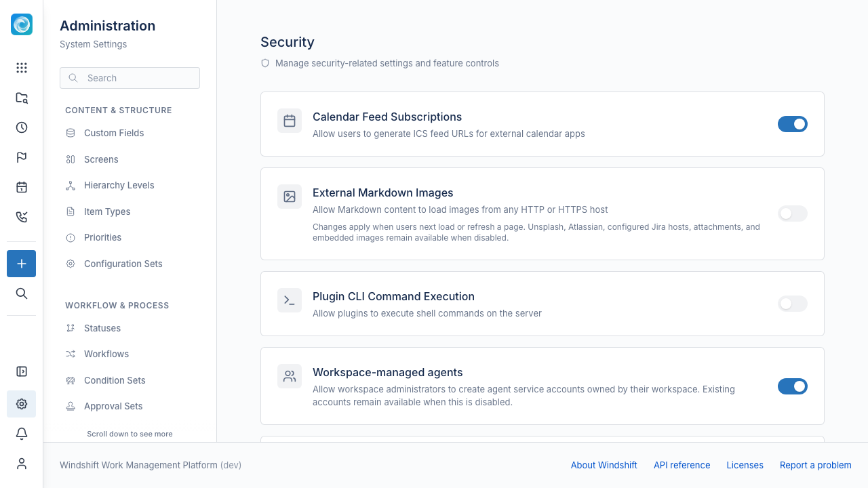Click the Configuration Sets cog icon
Viewport: 868px width, 488px height.
coord(71,264)
